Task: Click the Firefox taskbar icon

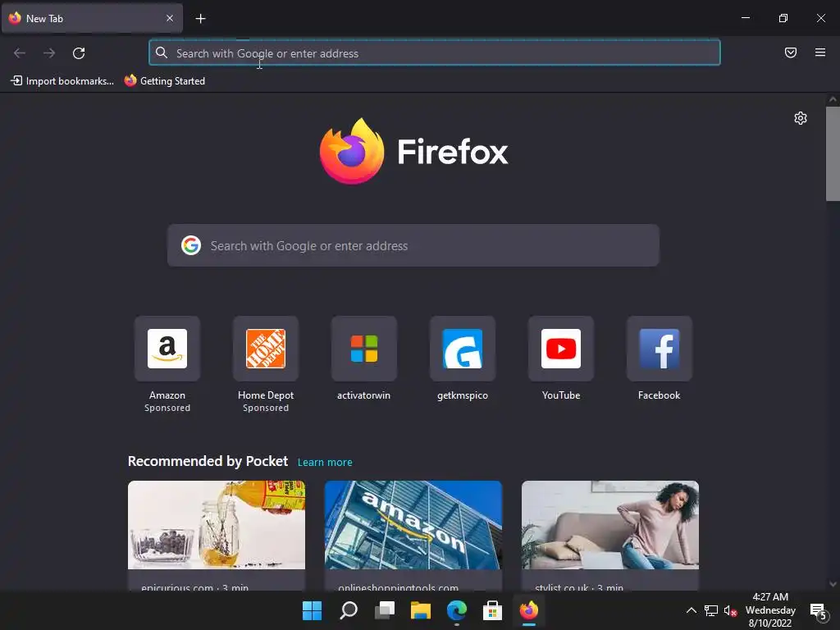Action: pos(529,610)
